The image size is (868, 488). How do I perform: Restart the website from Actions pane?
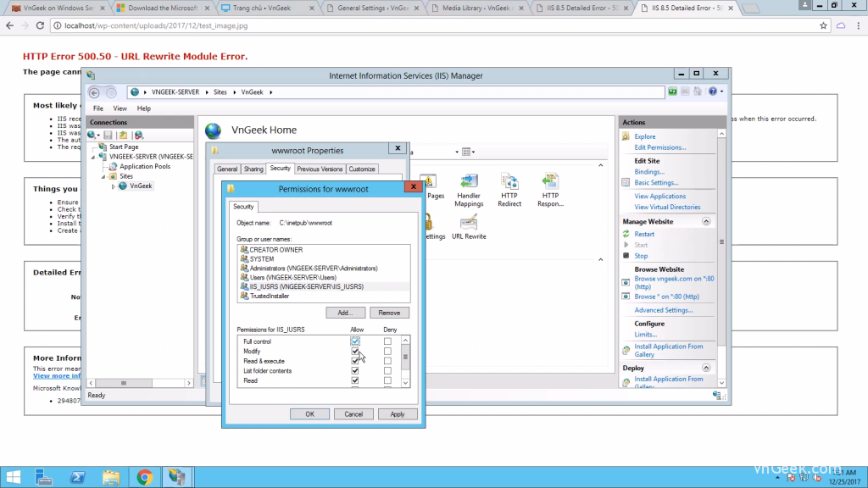(x=644, y=234)
